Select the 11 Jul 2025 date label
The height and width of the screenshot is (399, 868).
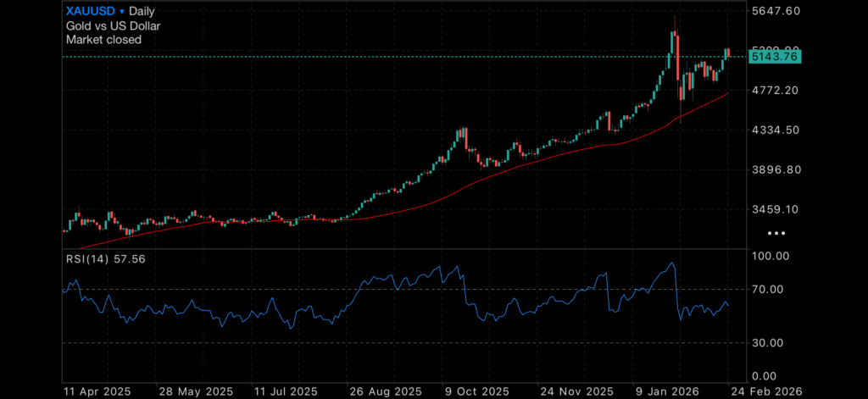tap(285, 392)
